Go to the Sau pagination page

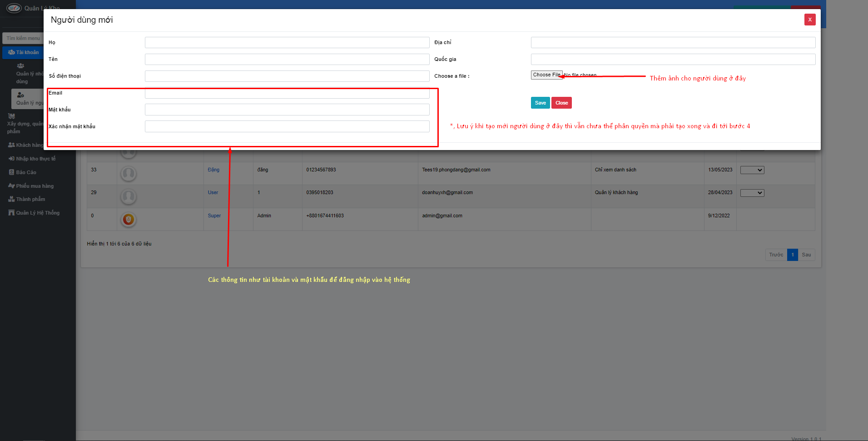click(x=806, y=255)
